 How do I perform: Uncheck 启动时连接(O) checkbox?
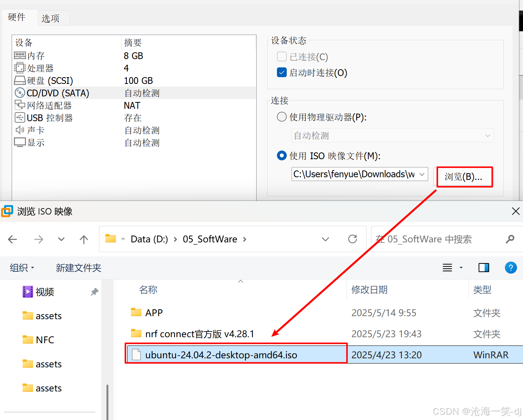tap(282, 72)
